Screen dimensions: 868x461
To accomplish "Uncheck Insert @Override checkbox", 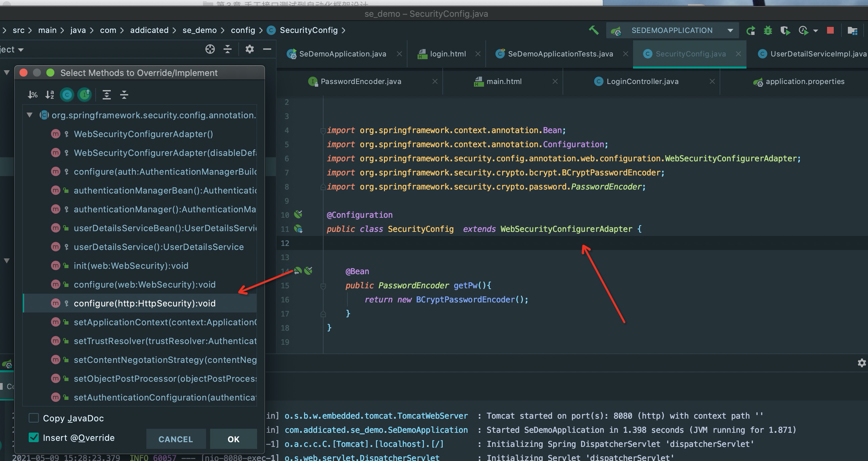I will point(34,438).
